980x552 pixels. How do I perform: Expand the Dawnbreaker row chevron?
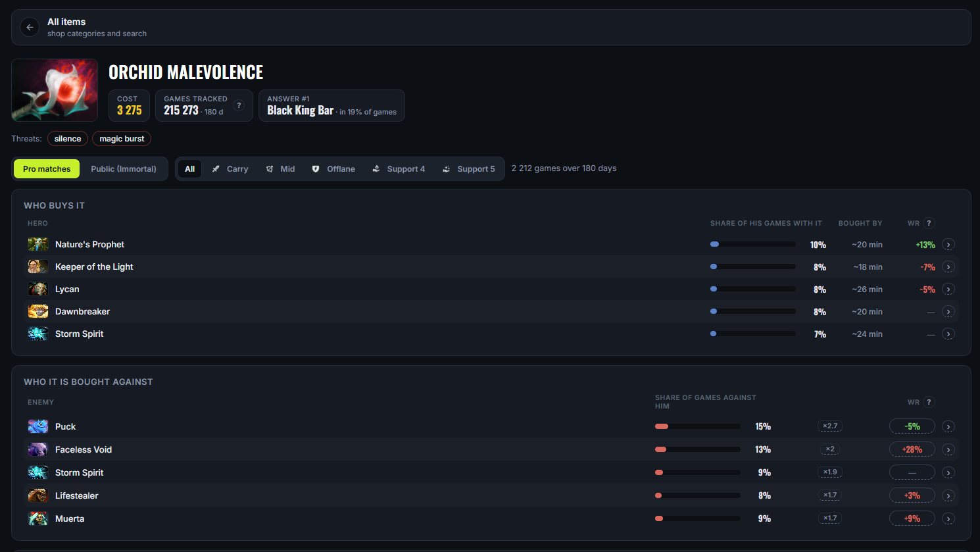click(x=948, y=312)
